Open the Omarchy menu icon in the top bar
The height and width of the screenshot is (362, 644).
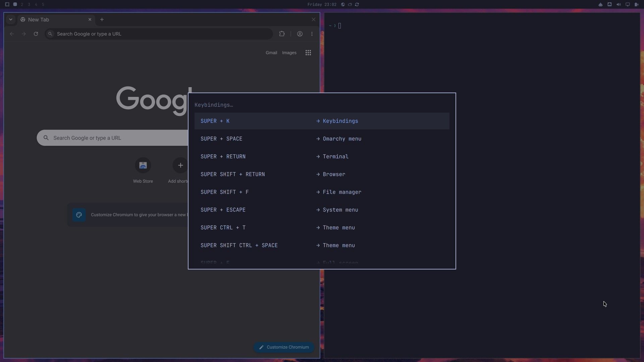click(x=7, y=4)
